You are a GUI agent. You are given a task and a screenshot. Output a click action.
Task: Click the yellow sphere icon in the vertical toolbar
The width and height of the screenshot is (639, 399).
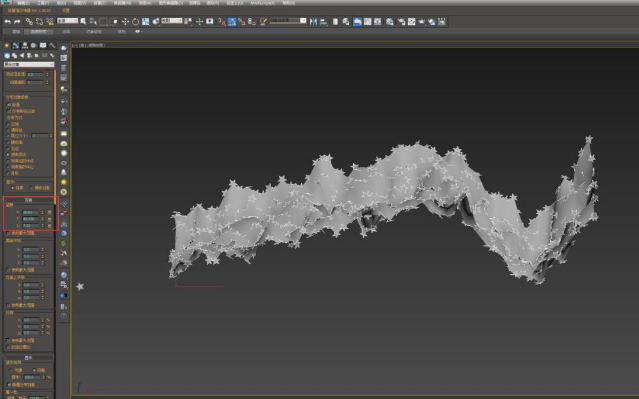[x=64, y=182]
